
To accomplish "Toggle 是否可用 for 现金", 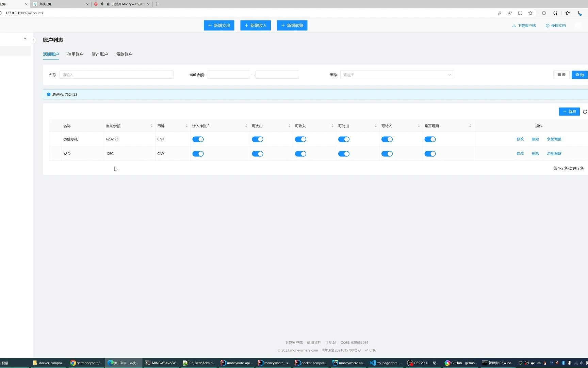I will click(430, 154).
